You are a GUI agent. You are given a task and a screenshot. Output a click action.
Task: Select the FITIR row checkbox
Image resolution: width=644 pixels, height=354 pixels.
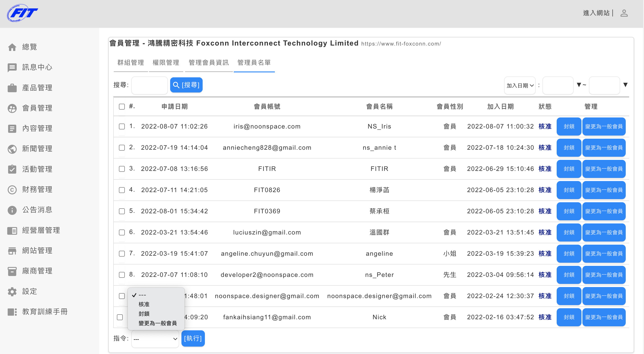click(122, 169)
